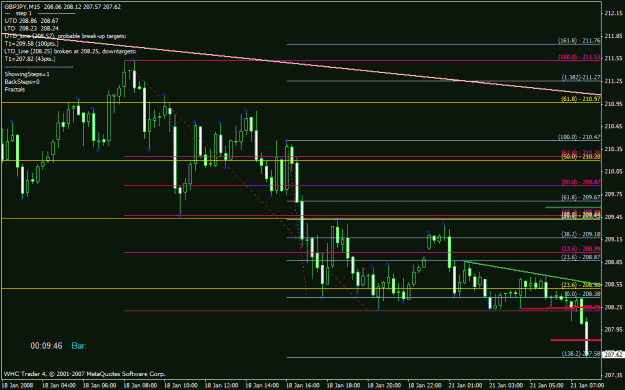Screen dimensions: 625x390
Task: Click the '18 Jan 2008' time axis label
Action: pyautogui.click(x=18, y=385)
